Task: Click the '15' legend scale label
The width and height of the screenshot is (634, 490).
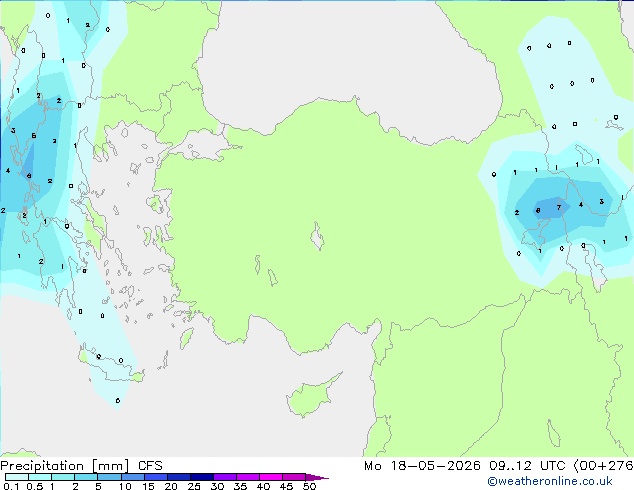Action: [x=148, y=486]
